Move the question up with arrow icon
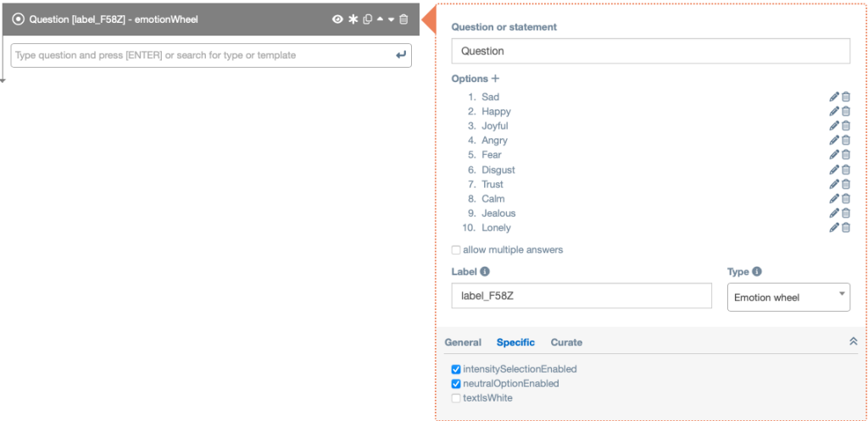 (x=380, y=19)
